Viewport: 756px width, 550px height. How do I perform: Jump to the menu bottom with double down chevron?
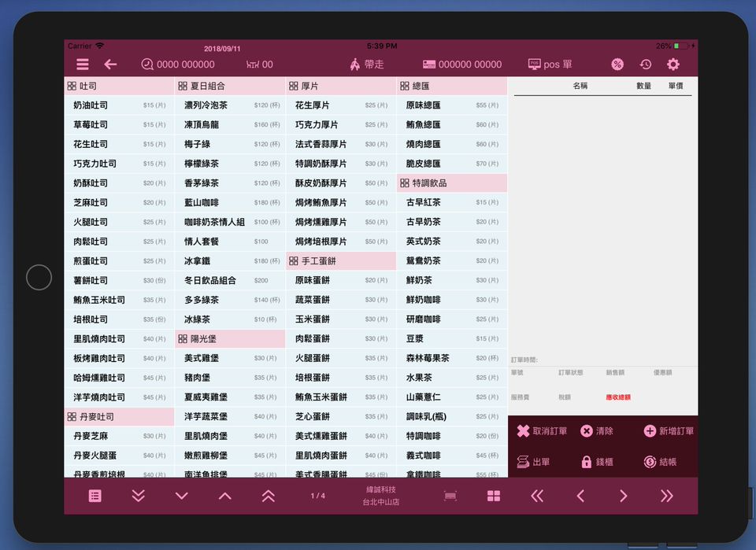click(x=139, y=496)
